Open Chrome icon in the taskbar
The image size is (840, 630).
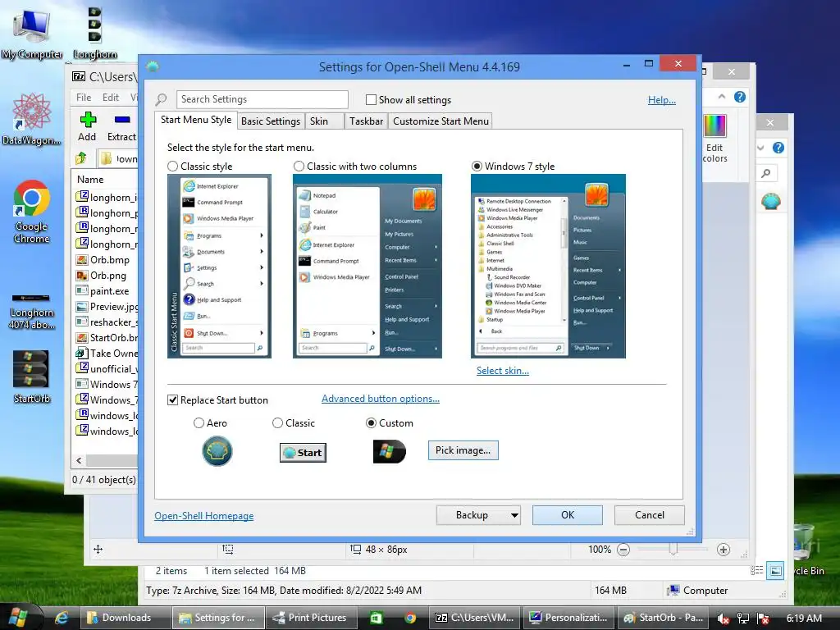click(x=410, y=618)
